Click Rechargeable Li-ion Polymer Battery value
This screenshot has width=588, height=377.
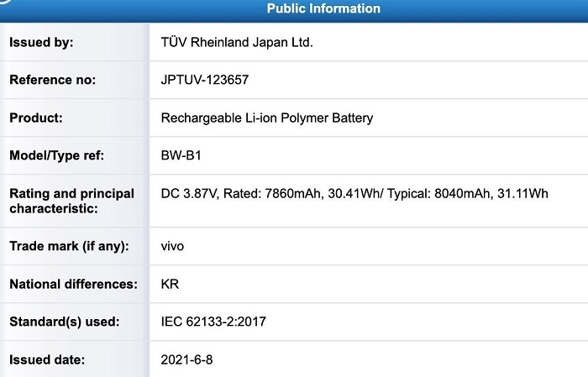pyautogui.click(x=267, y=118)
